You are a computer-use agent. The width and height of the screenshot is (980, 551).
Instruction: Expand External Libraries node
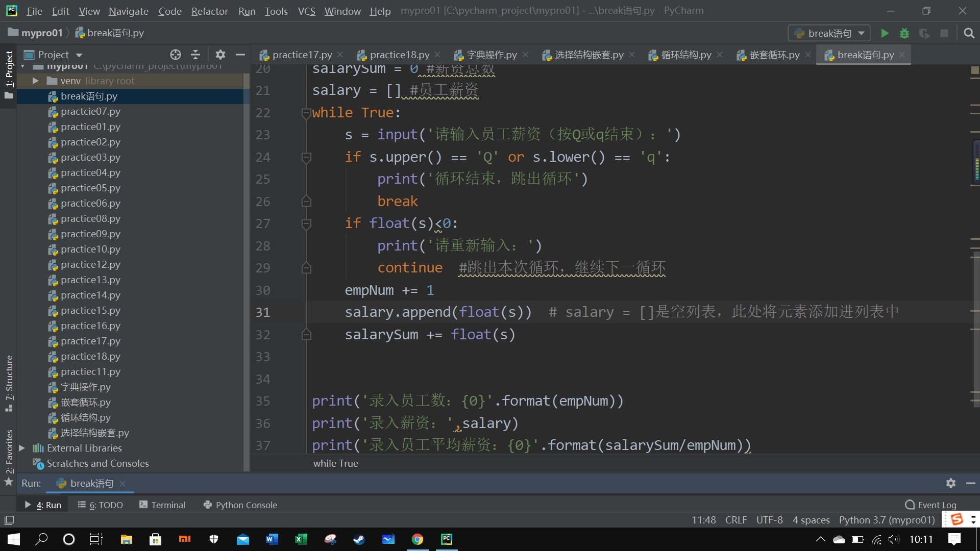22,448
